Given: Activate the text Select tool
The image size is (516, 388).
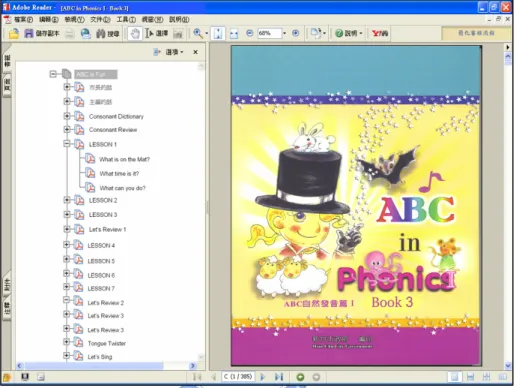Looking at the screenshot, I should (156, 33).
